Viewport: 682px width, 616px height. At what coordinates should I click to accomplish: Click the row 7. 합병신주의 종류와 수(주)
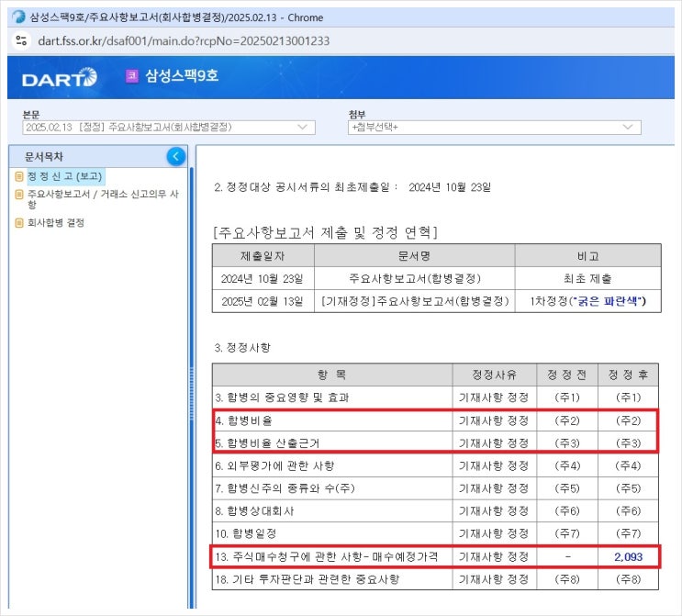tap(435, 488)
